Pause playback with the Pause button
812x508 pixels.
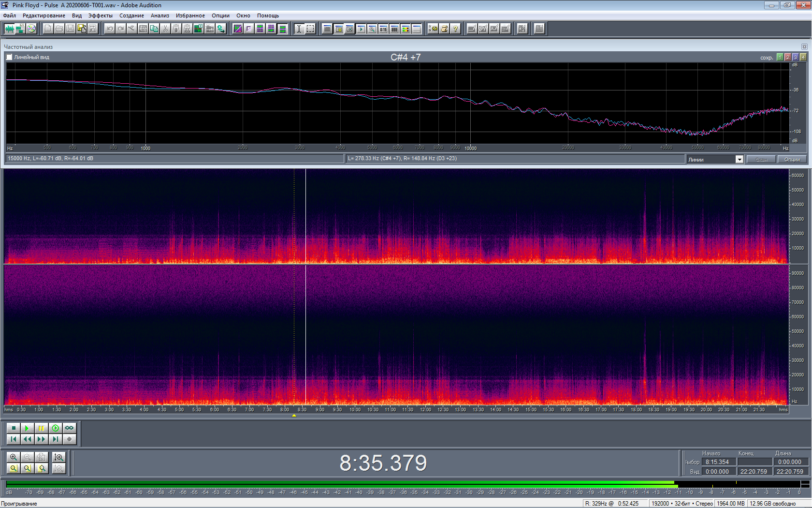42,428
